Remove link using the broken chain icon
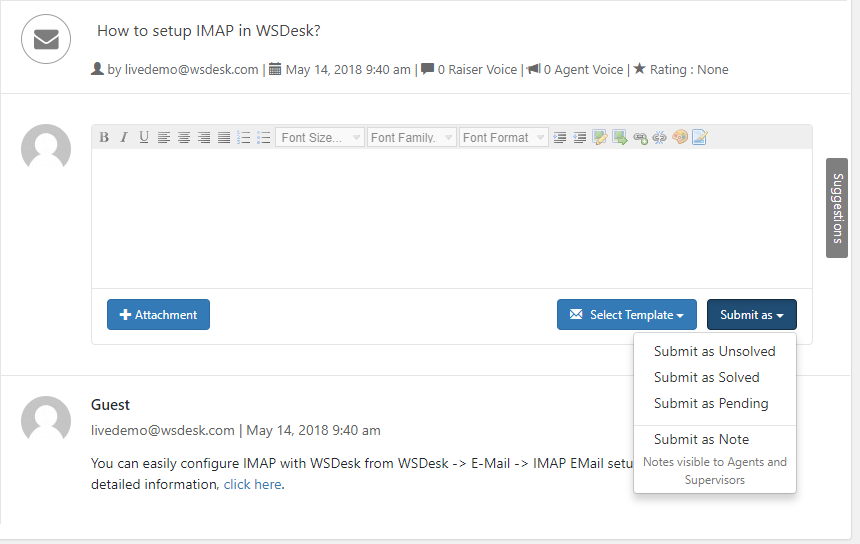 click(660, 137)
